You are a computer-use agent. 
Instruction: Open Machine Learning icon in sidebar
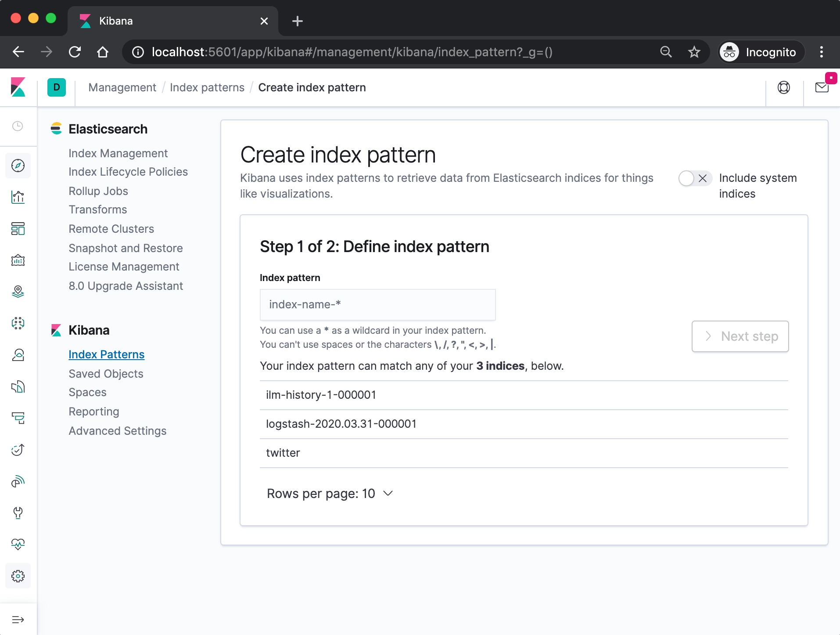[x=18, y=324]
